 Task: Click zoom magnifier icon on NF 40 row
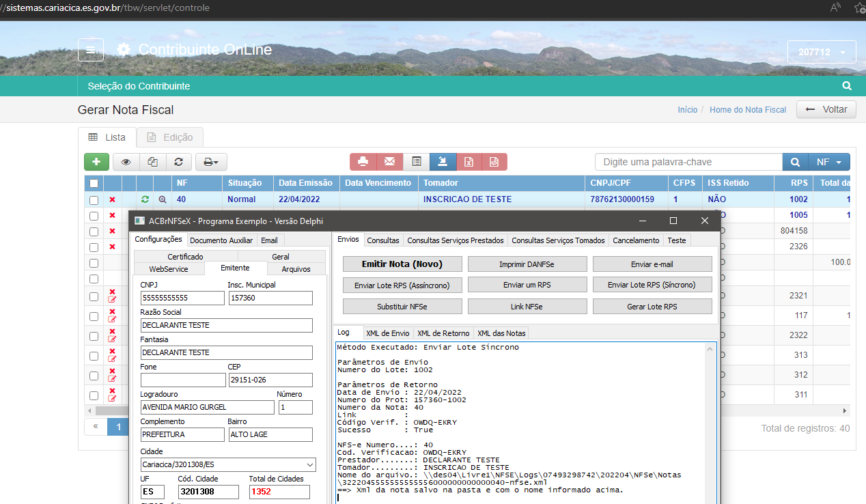pos(162,199)
